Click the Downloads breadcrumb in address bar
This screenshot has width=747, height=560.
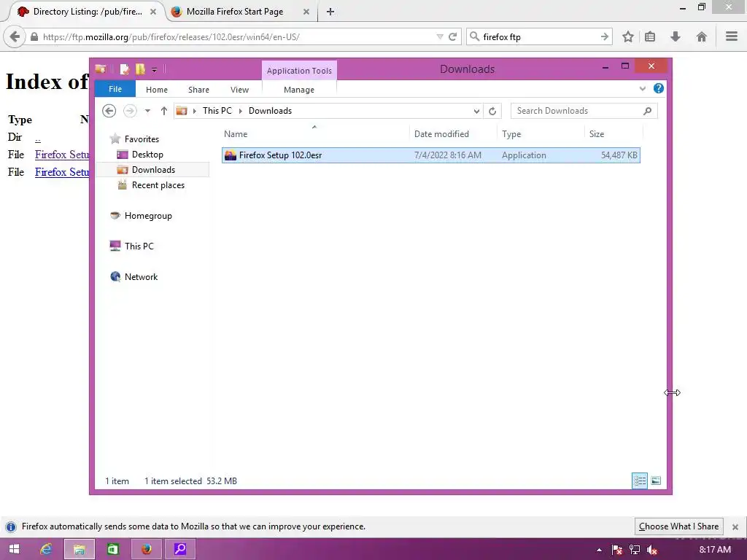click(270, 111)
